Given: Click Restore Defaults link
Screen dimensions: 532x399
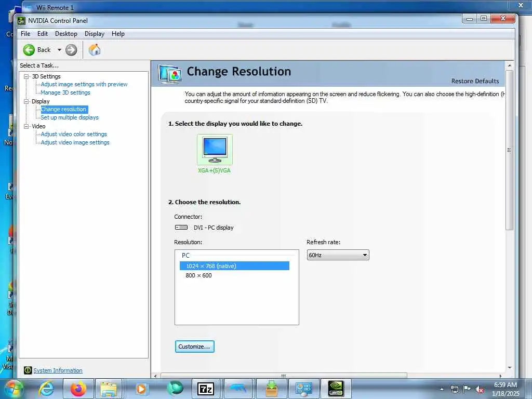Looking at the screenshot, I should click(475, 81).
